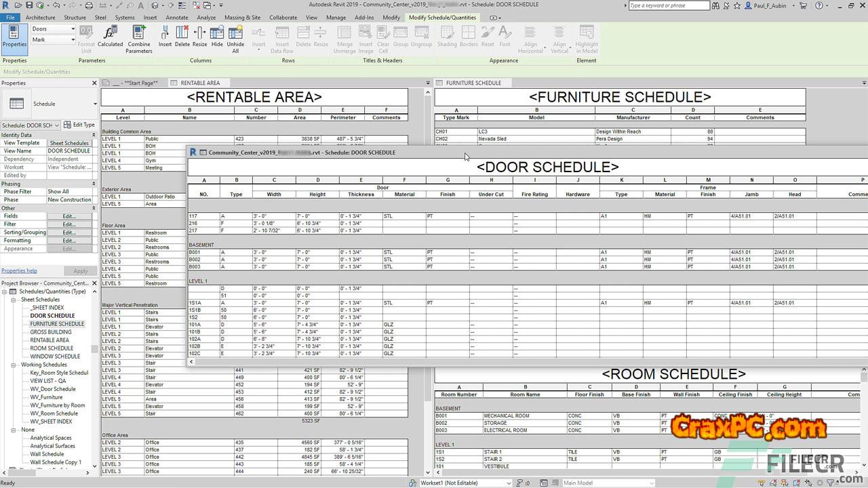Collapse the Identity Data section
The image size is (868, 488).
94,135
